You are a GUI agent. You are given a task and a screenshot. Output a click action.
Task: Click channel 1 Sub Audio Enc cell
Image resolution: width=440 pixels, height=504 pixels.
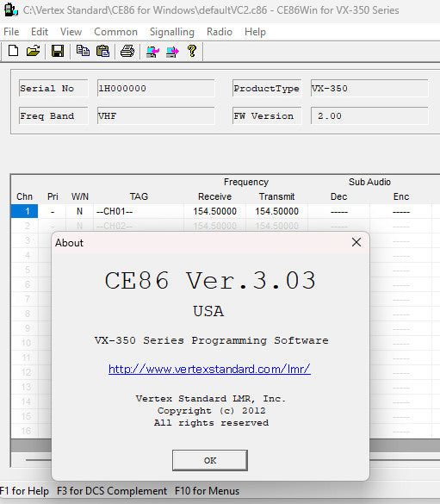coord(400,211)
